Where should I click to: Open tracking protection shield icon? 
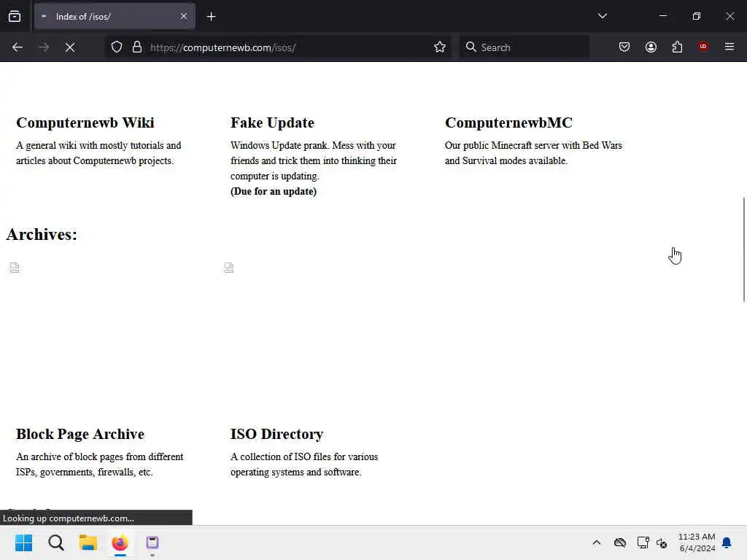(x=117, y=47)
